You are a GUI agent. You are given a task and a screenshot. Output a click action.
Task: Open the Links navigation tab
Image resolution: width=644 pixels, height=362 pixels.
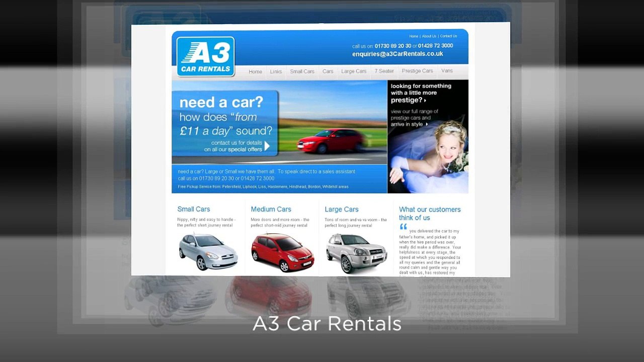[276, 71]
